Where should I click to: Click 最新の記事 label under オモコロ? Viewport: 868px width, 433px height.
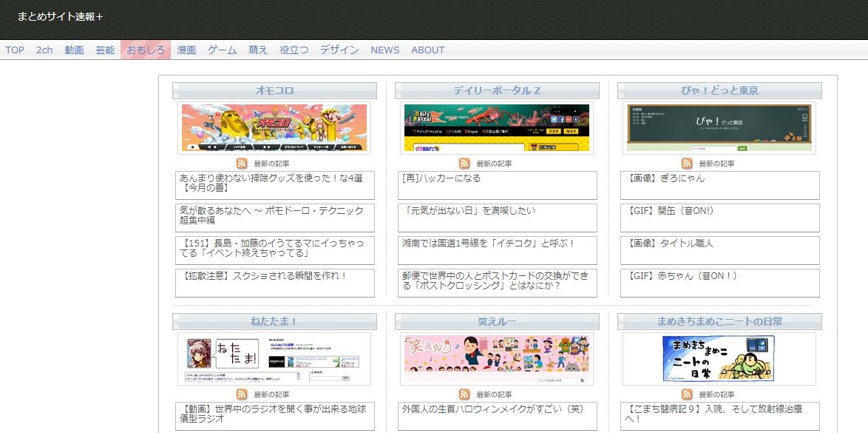271,164
